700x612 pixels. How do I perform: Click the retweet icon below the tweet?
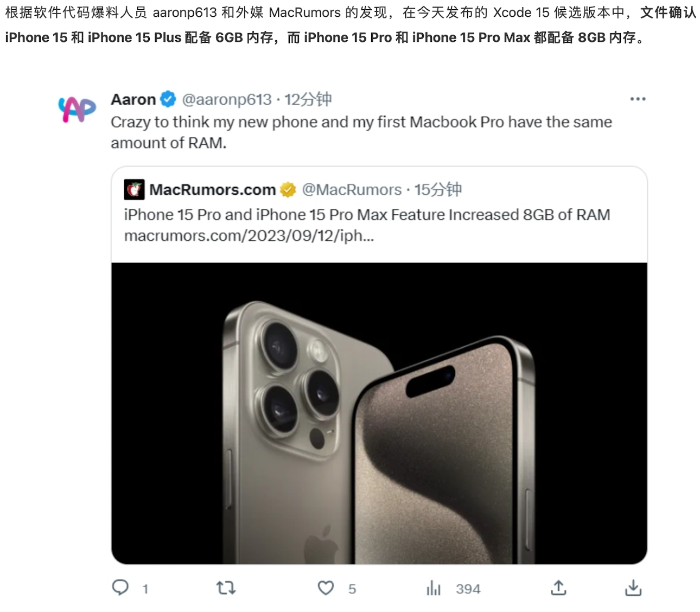tap(226, 588)
